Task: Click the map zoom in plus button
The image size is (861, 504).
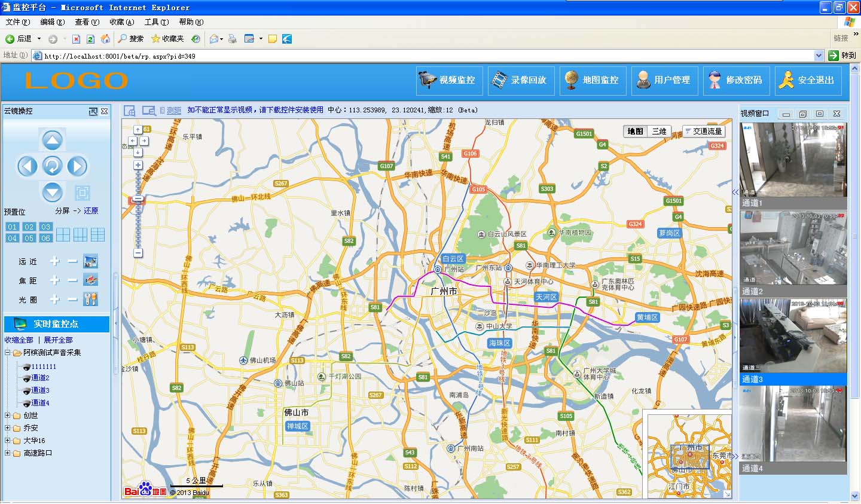Action: click(138, 165)
